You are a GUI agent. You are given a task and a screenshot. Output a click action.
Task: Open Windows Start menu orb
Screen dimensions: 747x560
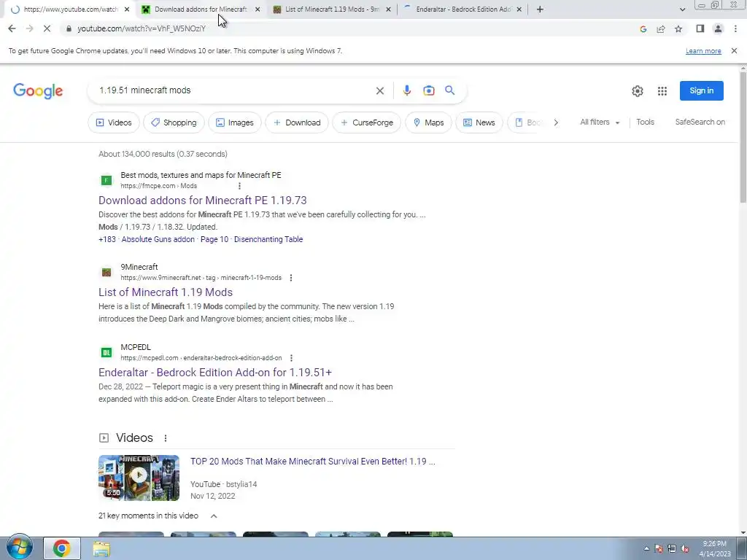coord(20,547)
